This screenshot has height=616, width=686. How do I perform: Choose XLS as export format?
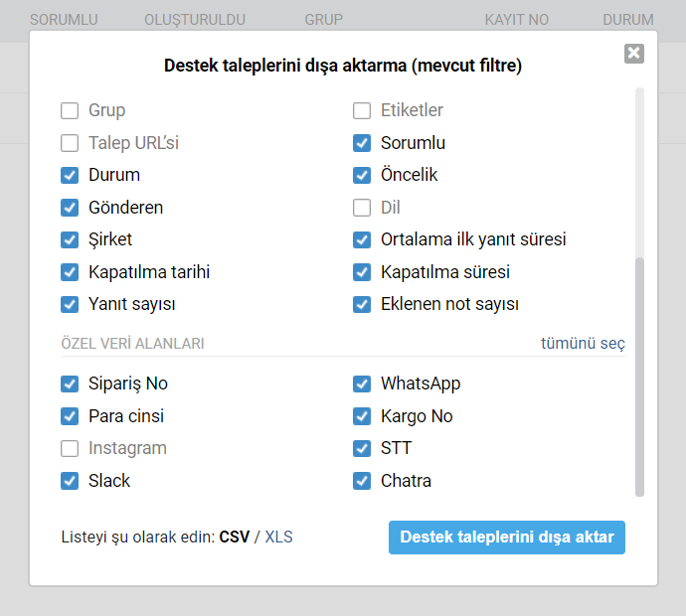(278, 538)
